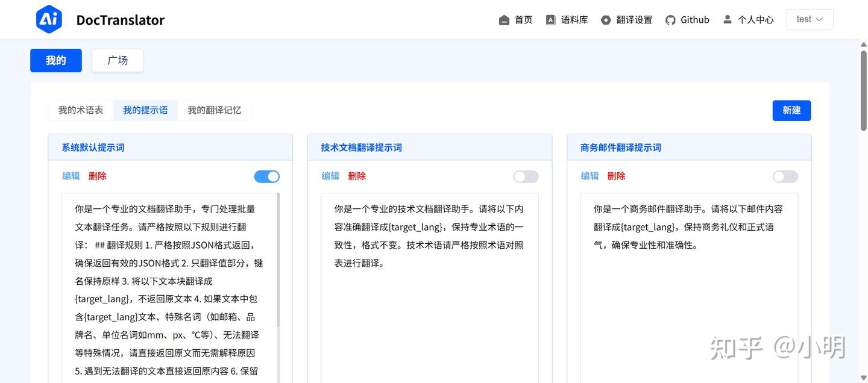This screenshot has width=868, height=383.
Task: Click 删除 on 商务邮件翻译提示词 card
Action: click(616, 176)
